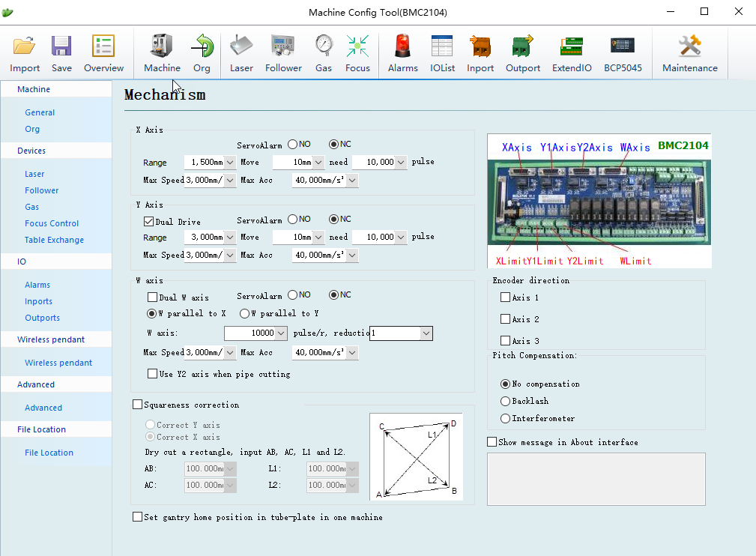Select the Advanced section header
The image size is (756, 556).
[x=56, y=384]
